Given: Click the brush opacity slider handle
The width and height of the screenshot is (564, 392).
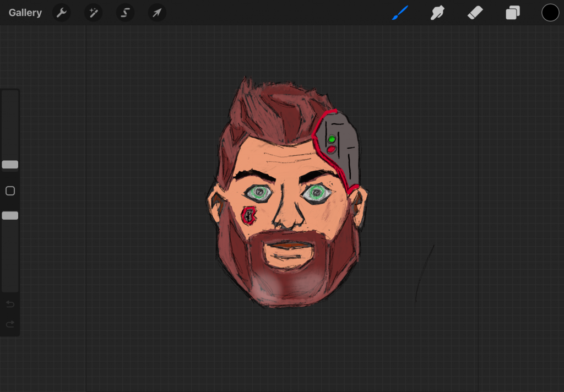Looking at the screenshot, I should [x=10, y=216].
